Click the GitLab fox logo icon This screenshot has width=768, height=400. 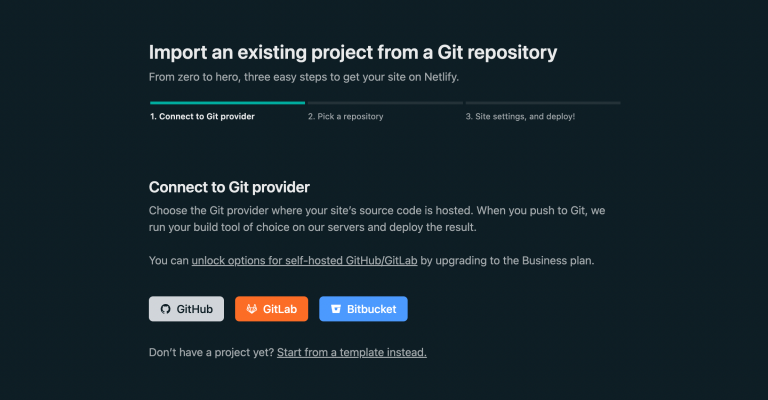coord(251,309)
